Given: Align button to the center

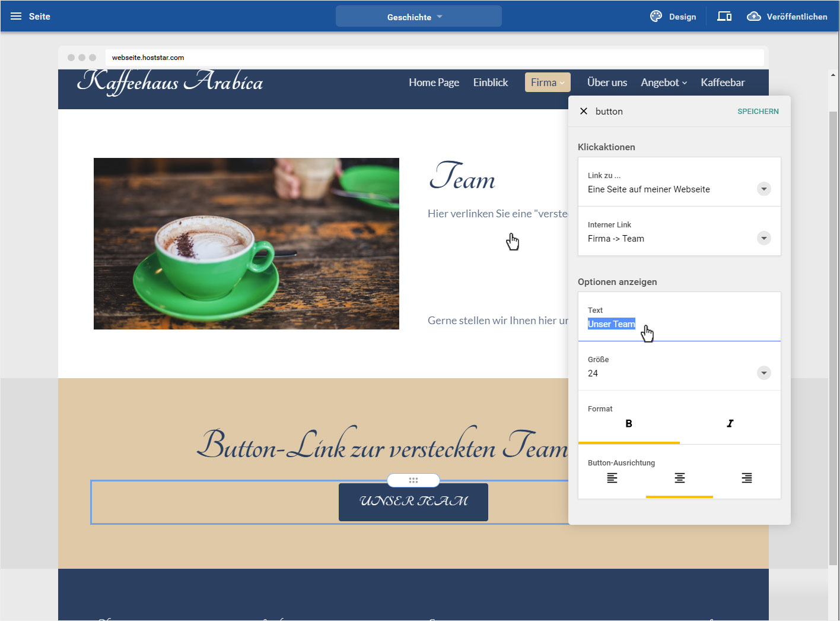Looking at the screenshot, I should click(680, 478).
